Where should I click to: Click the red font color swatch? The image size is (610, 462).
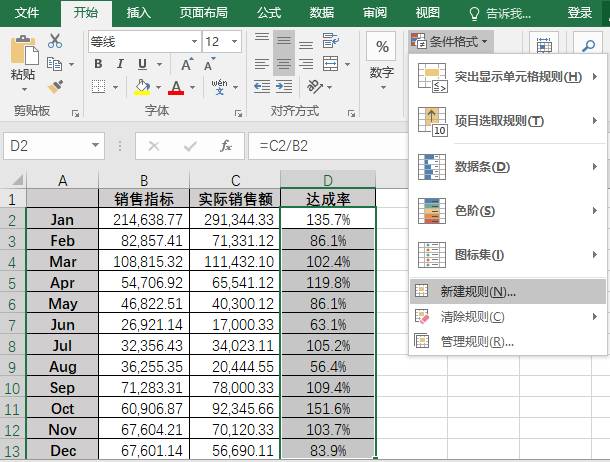click(x=176, y=88)
